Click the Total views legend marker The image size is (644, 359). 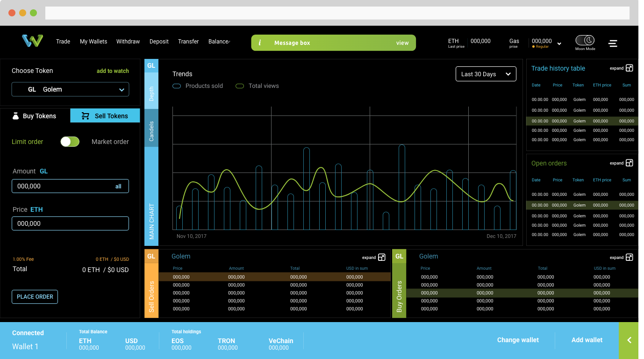240,86
